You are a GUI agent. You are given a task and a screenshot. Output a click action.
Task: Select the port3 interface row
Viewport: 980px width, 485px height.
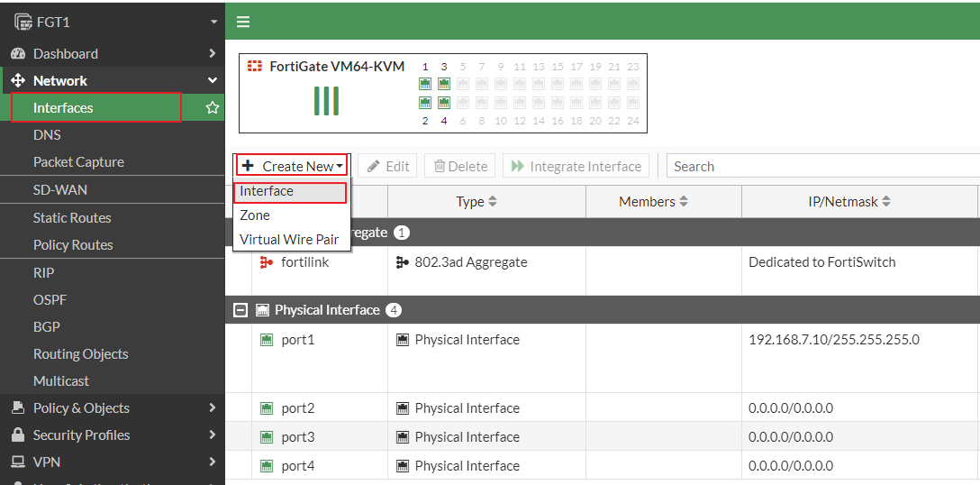(x=603, y=437)
